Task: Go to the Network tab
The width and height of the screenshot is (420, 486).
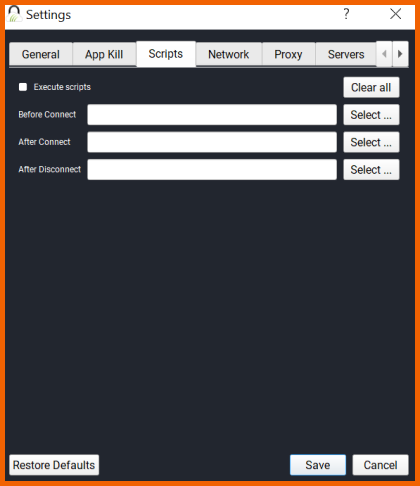Action: (229, 54)
